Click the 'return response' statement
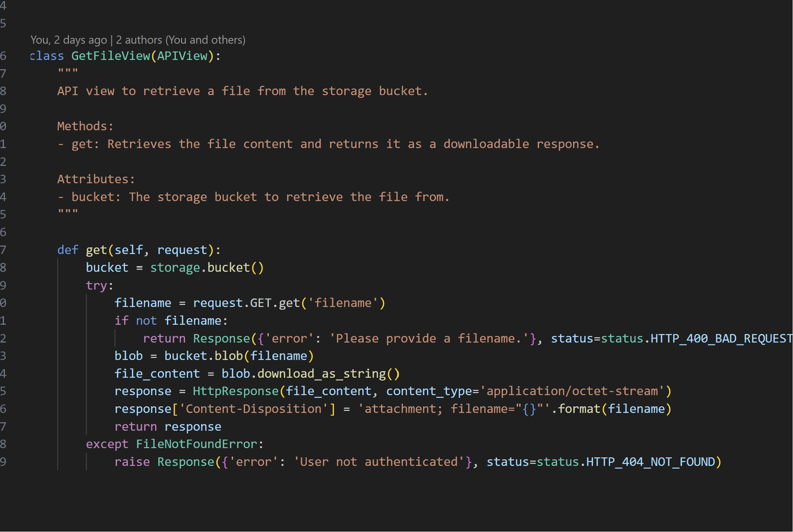Viewport: 793px width, 532px height. click(x=167, y=426)
